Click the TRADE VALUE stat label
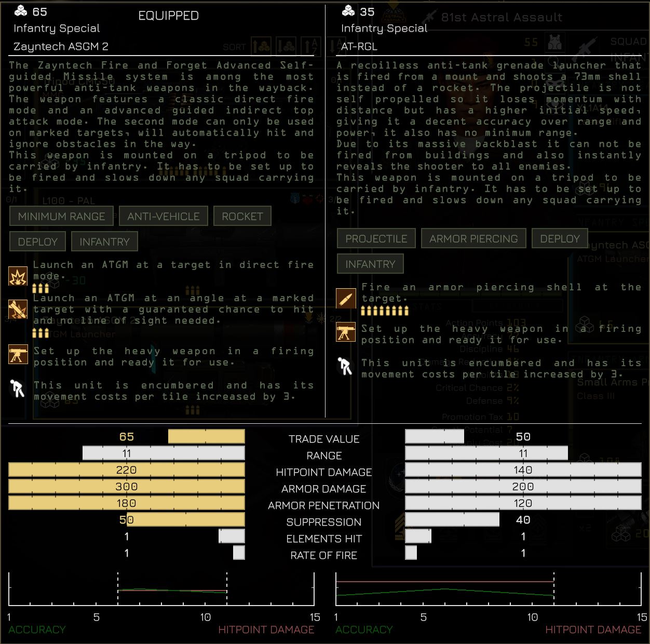Viewport: 650px width, 644px height. pyautogui.click(x=324, y=439)
